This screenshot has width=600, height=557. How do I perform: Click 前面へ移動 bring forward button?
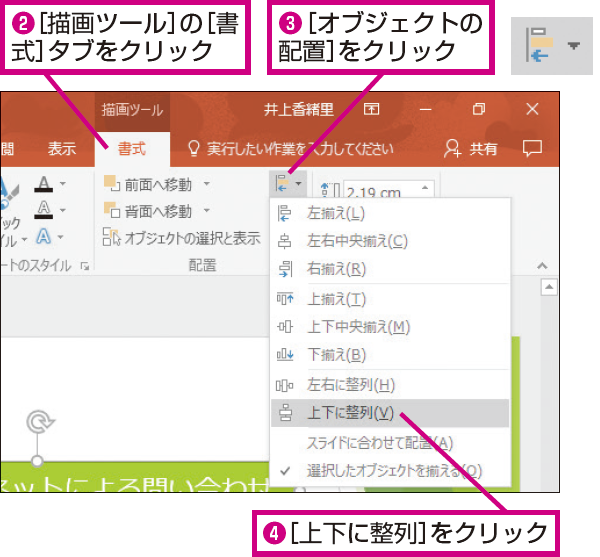(148, 184)
